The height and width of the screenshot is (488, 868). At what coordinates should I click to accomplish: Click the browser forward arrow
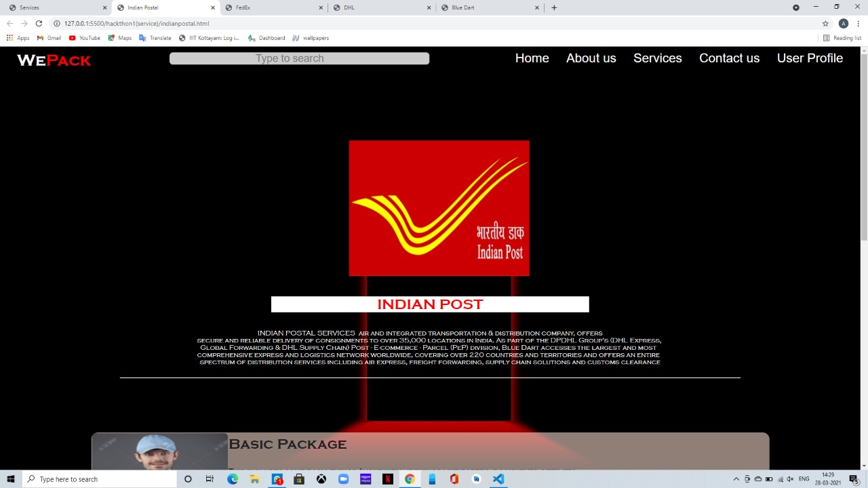24,23
